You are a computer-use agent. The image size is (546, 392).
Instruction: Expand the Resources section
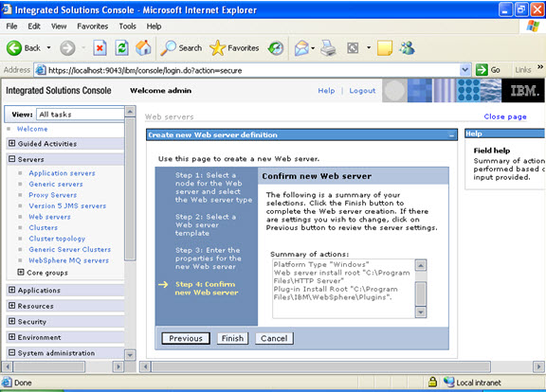click(11, 306)
